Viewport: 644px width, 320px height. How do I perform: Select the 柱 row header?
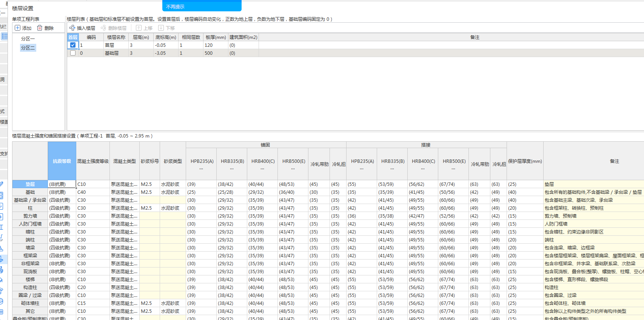30,208
